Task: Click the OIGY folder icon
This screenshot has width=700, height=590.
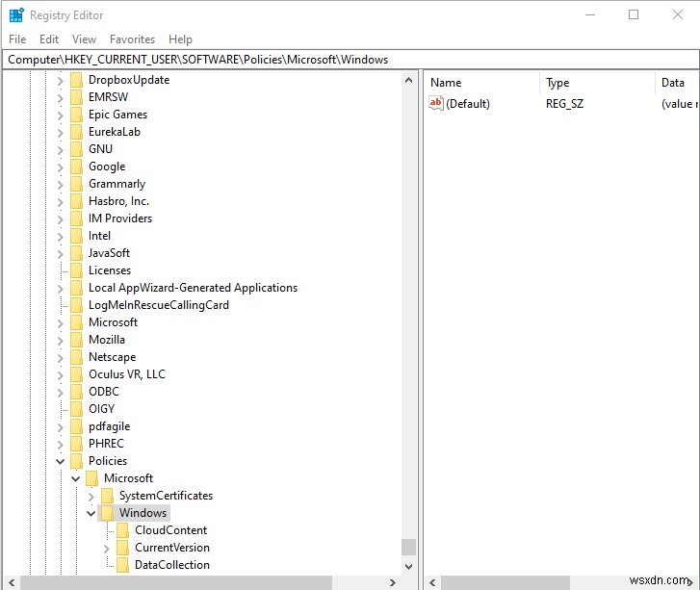Action: [77, 409]
